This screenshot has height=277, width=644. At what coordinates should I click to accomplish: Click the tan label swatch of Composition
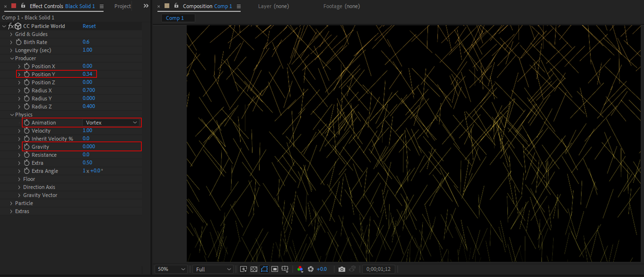(x=167, y=5)
